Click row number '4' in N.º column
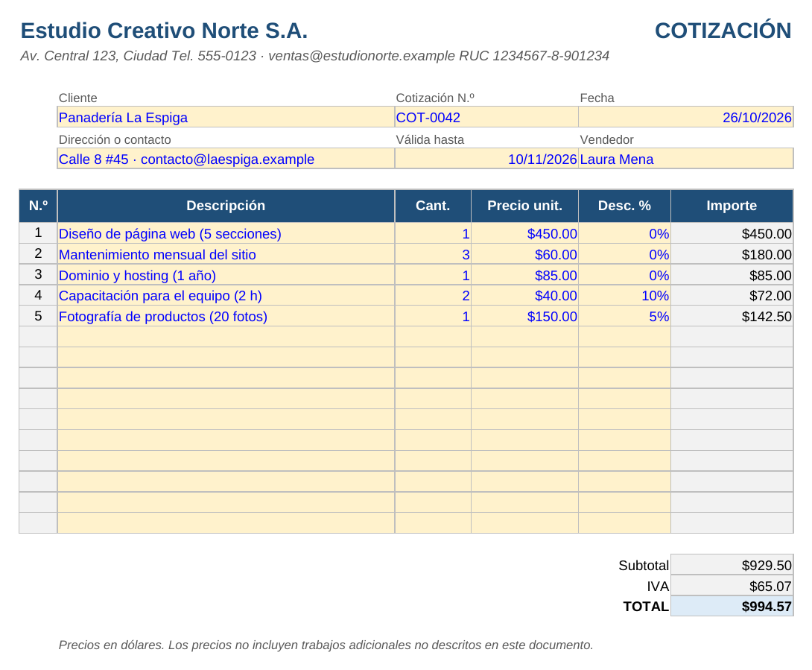Image resolution: width=812 pixels, height=670 pixels. (x=38, y=295)
